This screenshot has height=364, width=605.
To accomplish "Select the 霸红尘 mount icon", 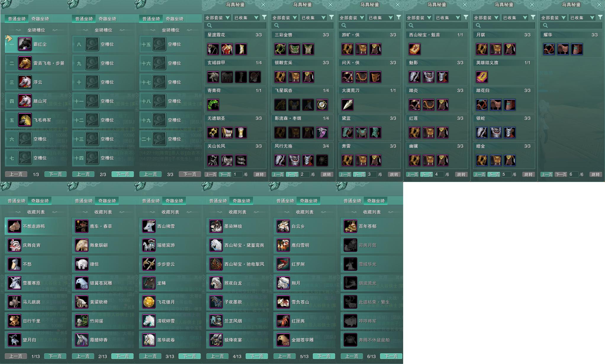I will point(25,44).
